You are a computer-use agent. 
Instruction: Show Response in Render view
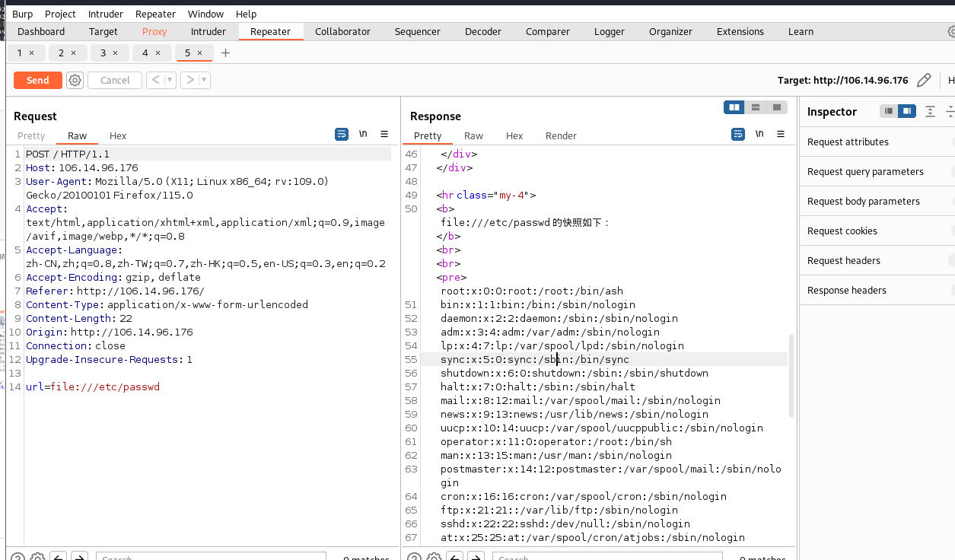click(x=561, y=135)
